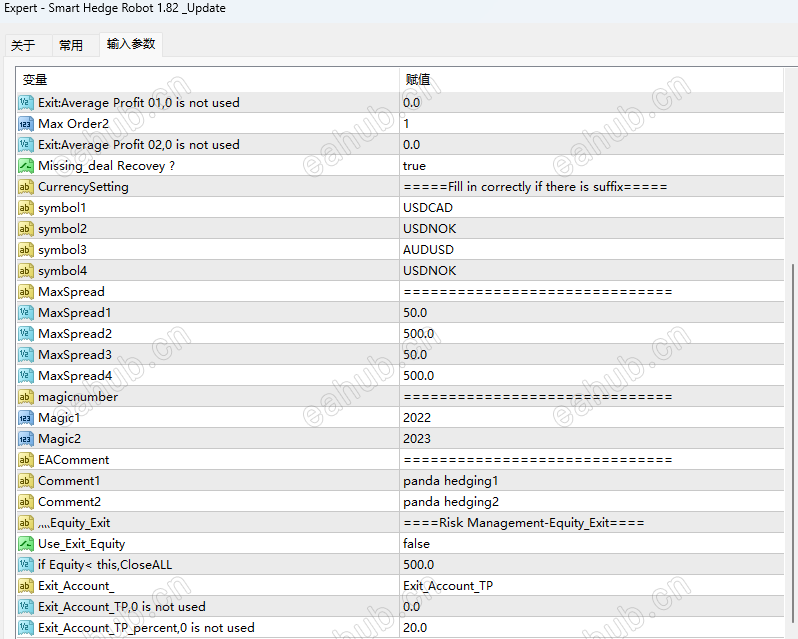Click the Risk Management-Equity_Exit value

pyautogui.click(x=524, y=523)
